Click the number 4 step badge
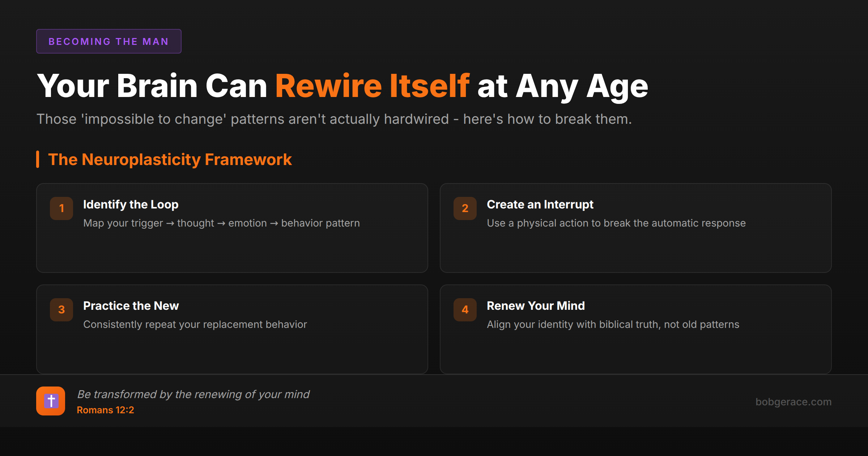The height and width of the screenshot is (456, 868). click(x=465, y=310)
